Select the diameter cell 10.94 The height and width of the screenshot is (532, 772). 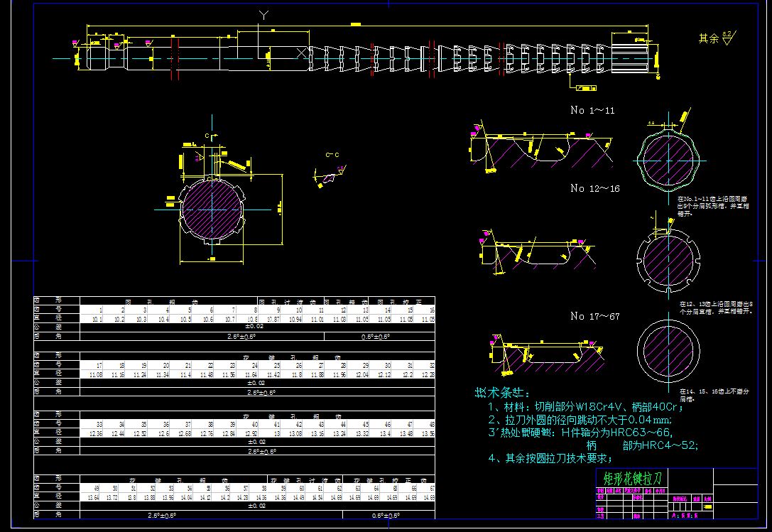[x=295, y=320]
